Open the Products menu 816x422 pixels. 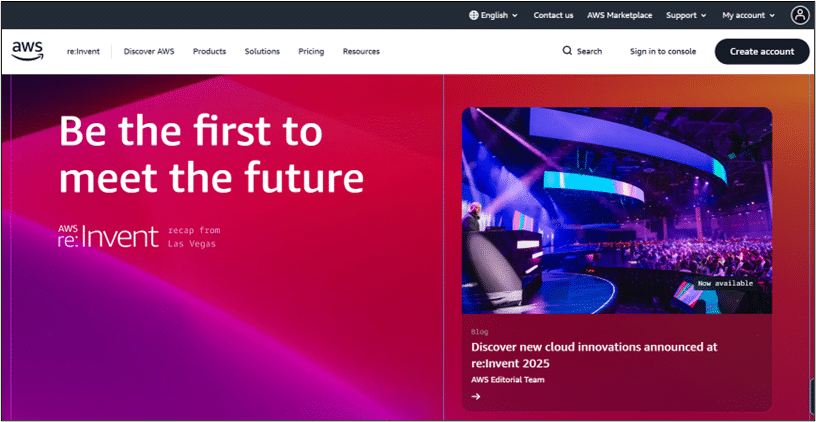209,51
